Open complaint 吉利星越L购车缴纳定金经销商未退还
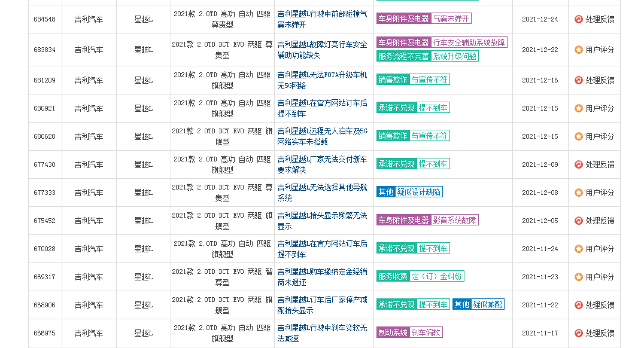 [x=323, y=277]
